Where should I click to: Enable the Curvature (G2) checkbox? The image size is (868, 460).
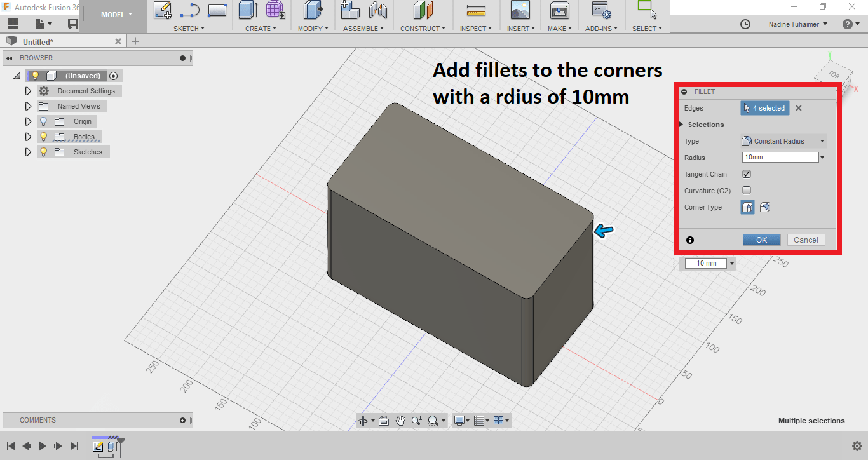click(x=747, y=191)
